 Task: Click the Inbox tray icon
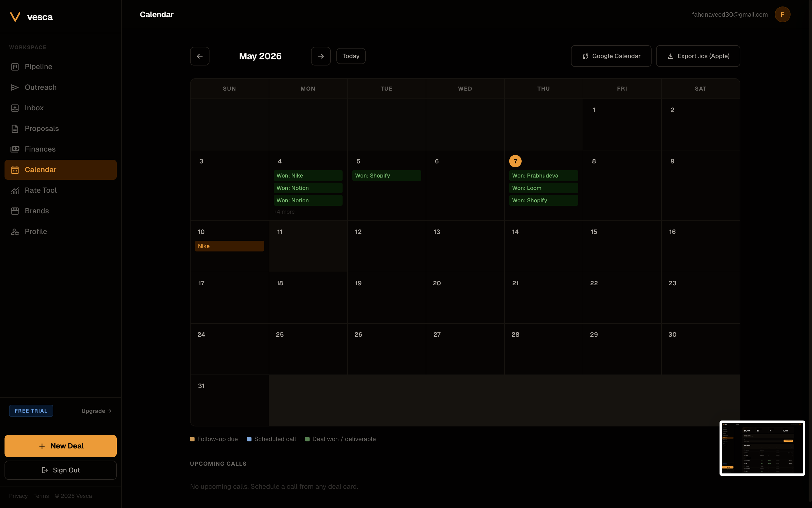[x=15, y=108]
